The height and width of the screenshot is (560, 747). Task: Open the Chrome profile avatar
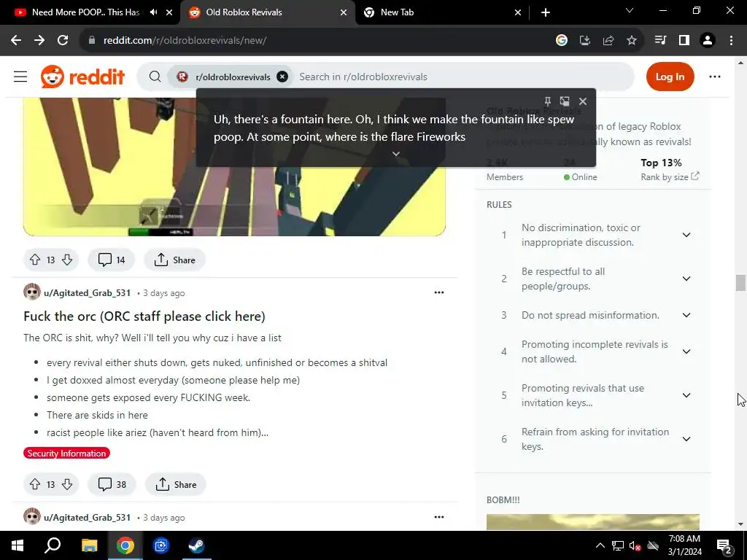tap(708, 41)
